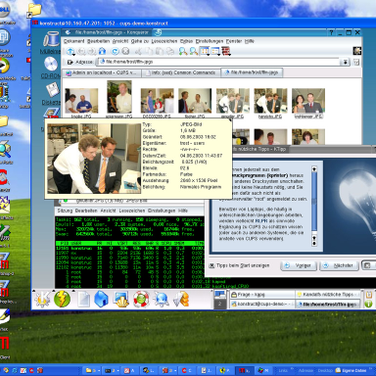Select 'konstruct@cups-demo' KDE taskbar entry

point(262,304)
